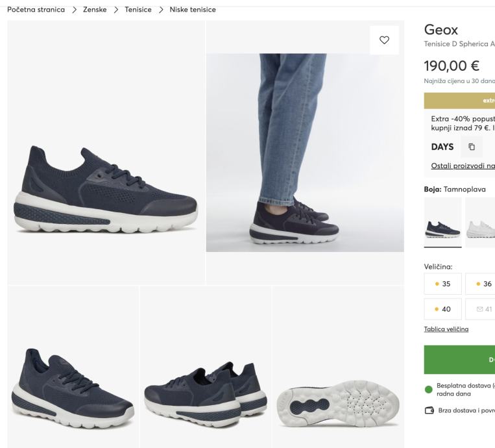Image resolution: width=495 pixels, height=448 pixels.
Task: Click the breadcrumb chevron after Tenisice
Action: click(x=160, y=10)
